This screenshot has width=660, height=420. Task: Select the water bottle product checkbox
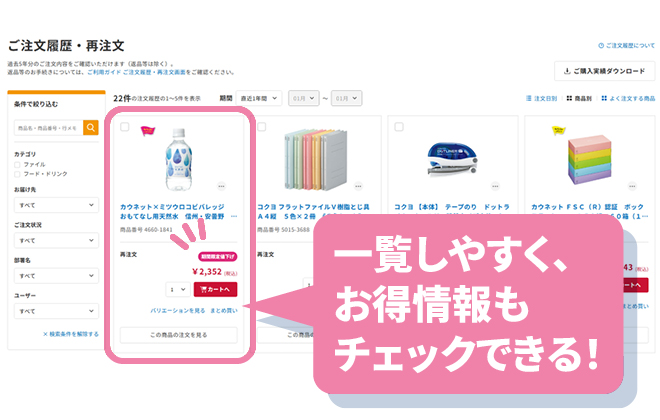125,127
